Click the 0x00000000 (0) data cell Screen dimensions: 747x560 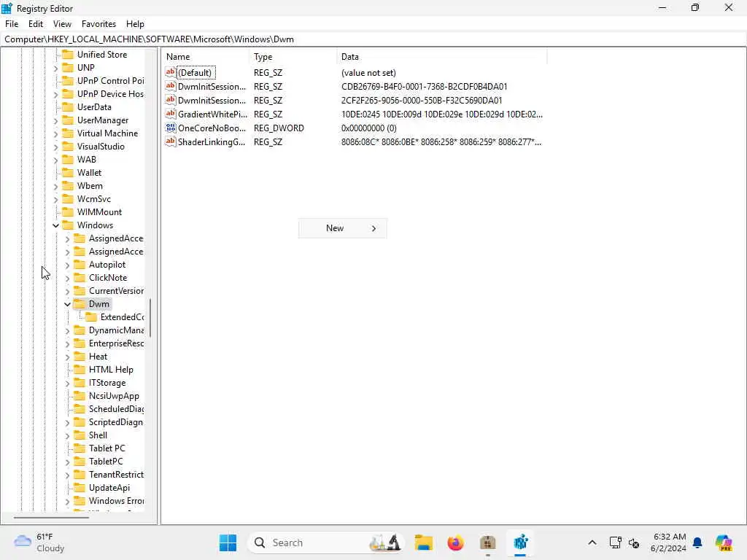pyautogui.click(x=368, y=128)
